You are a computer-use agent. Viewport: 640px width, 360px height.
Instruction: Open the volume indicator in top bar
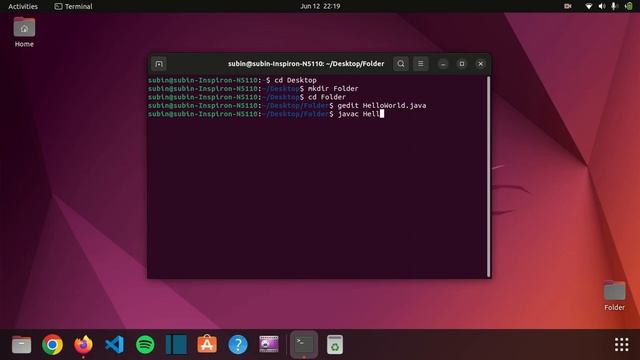coord(602,6)
